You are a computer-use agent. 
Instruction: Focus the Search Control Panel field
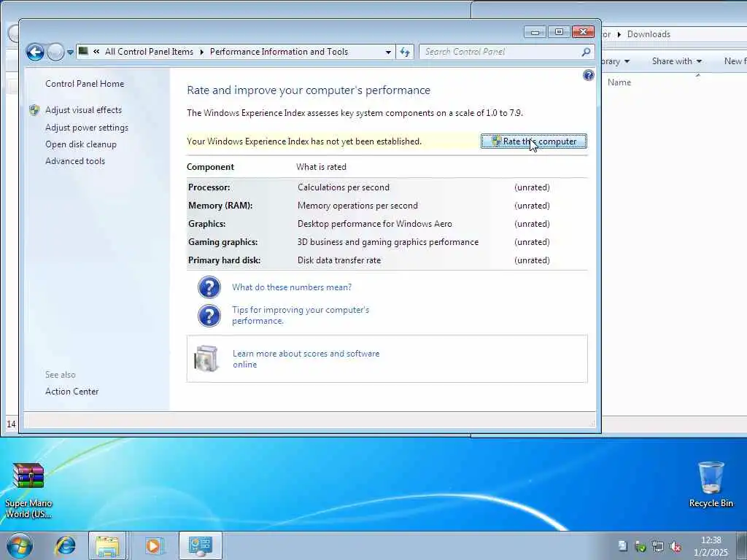coord(501,52)
